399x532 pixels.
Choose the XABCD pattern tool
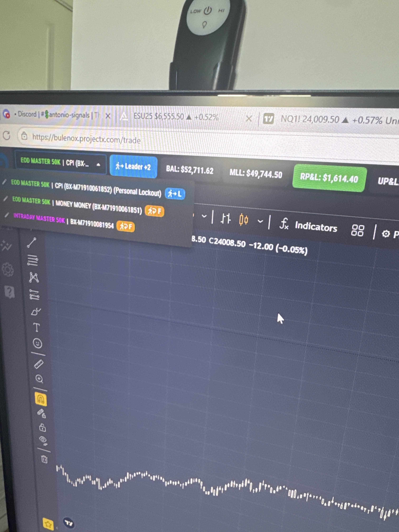point(34,277)
